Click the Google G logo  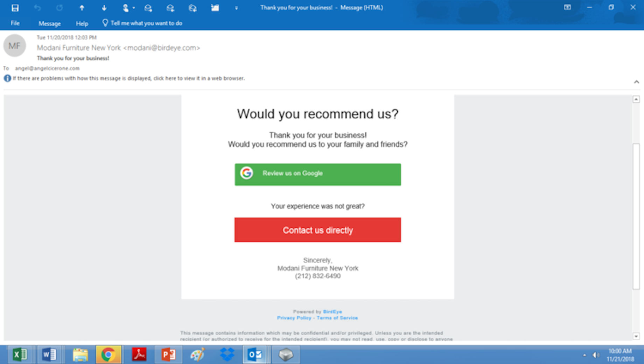246,173
